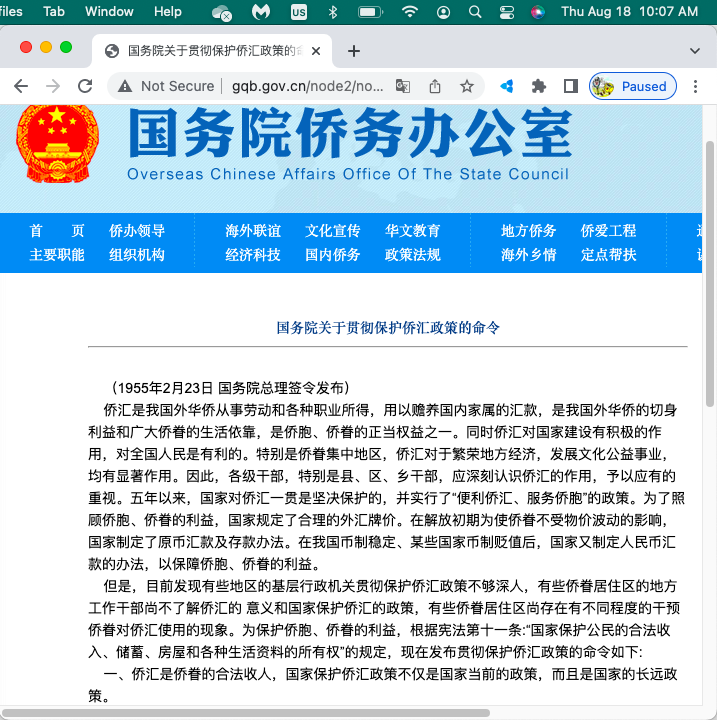Image resolution: width=717 pixels, height=720 pixels.
Task: Toggle the browser side panel icon
Action: tap(570, 87)
